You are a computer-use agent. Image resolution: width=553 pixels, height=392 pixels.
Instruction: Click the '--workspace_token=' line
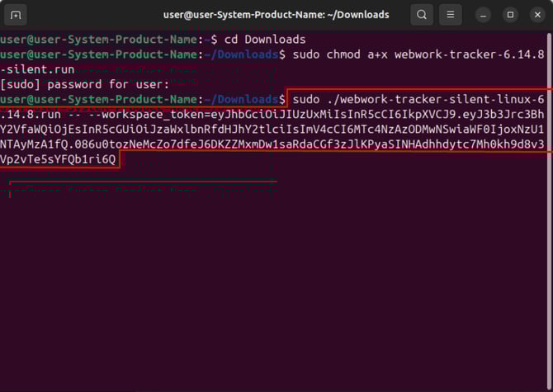(x=272, y=115)
